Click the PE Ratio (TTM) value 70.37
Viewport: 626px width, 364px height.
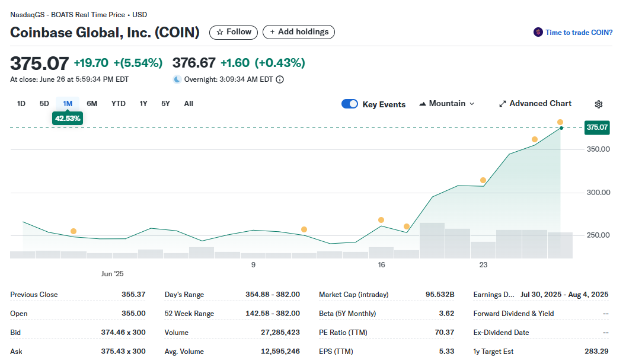tap(445, 333)
